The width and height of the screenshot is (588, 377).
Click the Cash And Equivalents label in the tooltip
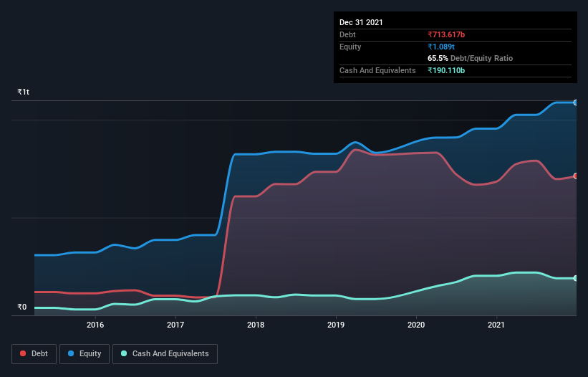click(377, 70)
